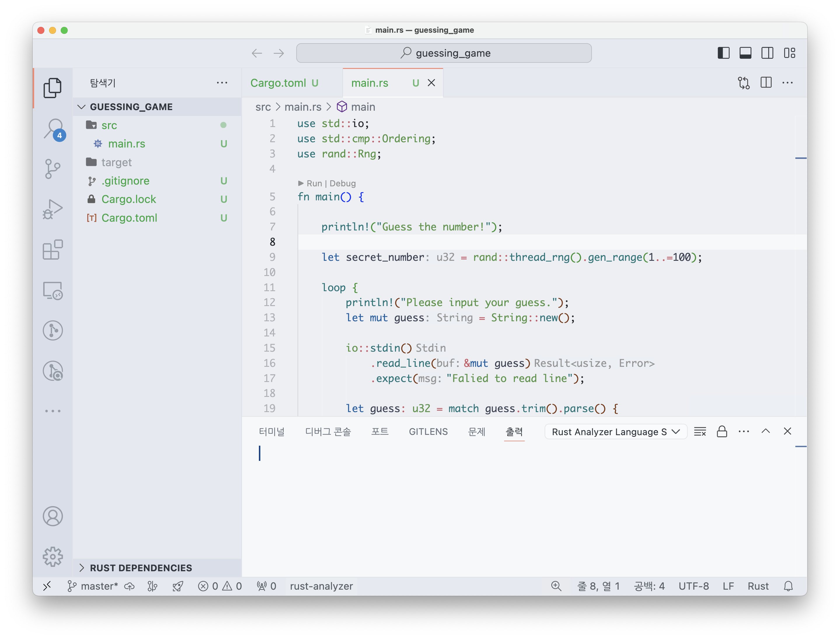This screenshot has width=840, height=639.
Task: Split the editor to the right
Action: point(766,83)
